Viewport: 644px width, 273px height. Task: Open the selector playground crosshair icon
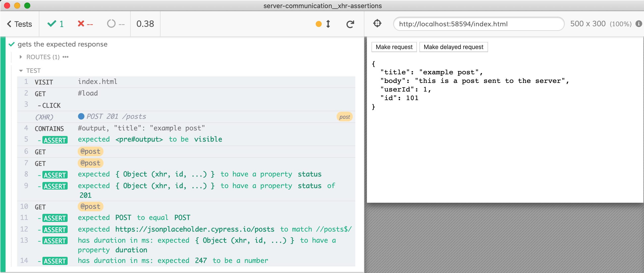pos(377,24)
